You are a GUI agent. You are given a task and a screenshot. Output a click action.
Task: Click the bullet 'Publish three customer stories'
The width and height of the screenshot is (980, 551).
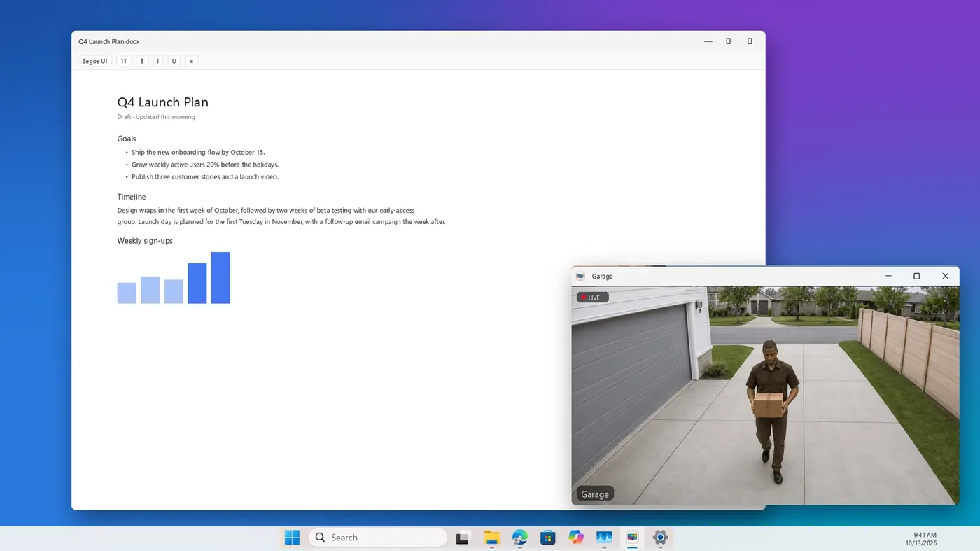[205, 176]
